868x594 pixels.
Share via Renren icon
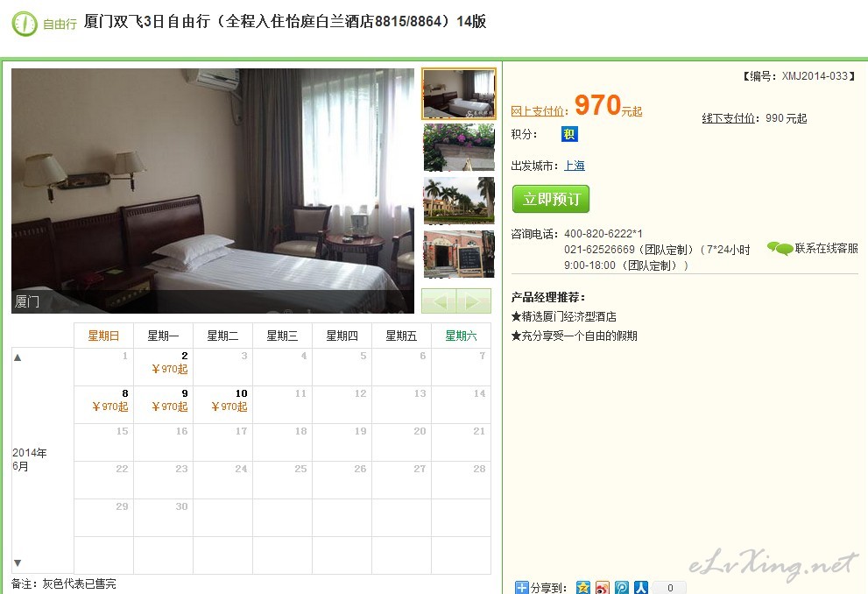tap(641, 587)
